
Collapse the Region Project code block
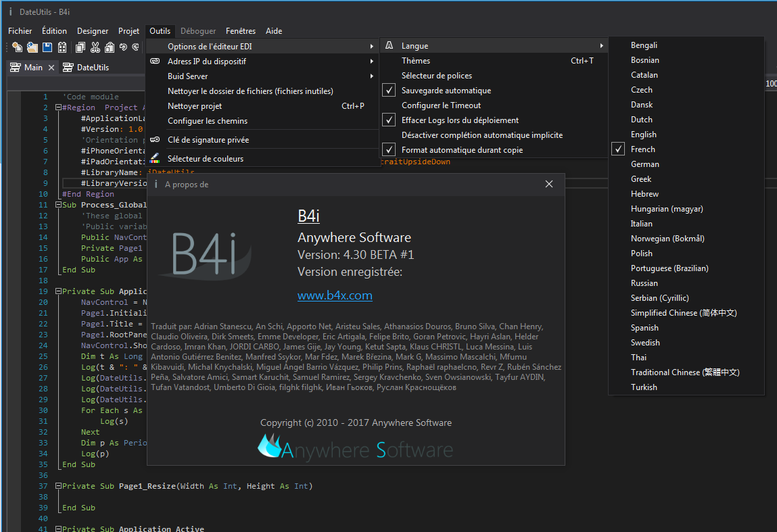click(58, 107)
